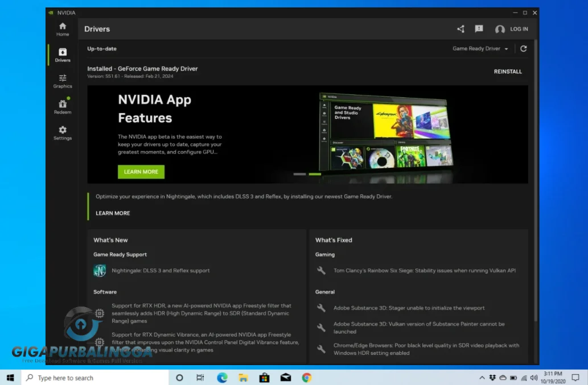Open the Windows Start menu
Image resolution: width=588 pixels, height=385 pixels.
tap(10, 378)
